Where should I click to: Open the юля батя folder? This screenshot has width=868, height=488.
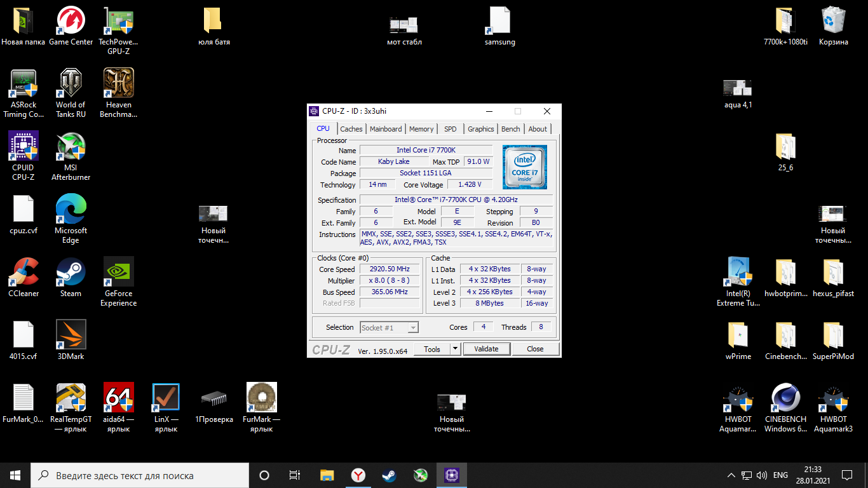pos(214,27)
